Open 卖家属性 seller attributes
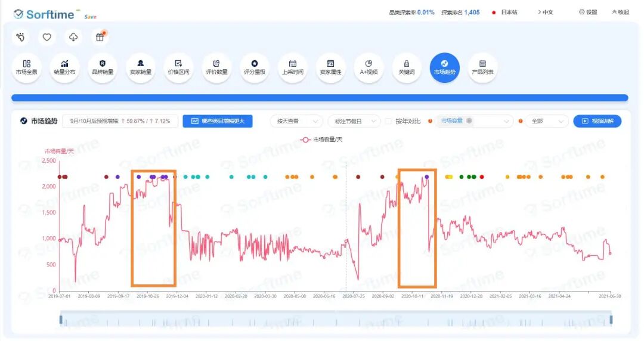This screenshot has width=644, height=341. click(x=330, y=68)
